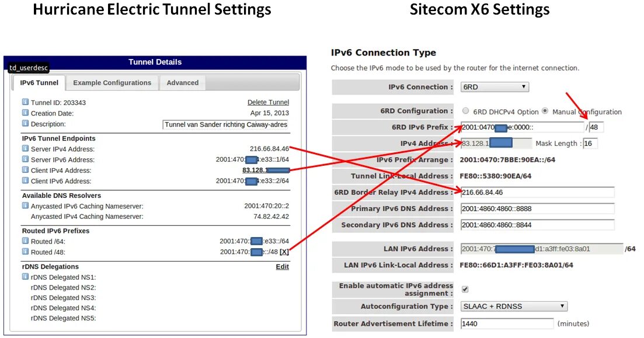This screenshot has height=338, width=644.
Task: Click the 6RD Border Relay IPv4 Address field
Action: click(537, 192)
